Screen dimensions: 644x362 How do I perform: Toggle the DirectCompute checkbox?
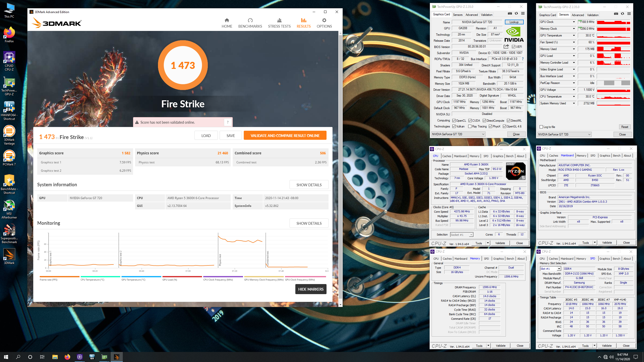tap(484, 121)
